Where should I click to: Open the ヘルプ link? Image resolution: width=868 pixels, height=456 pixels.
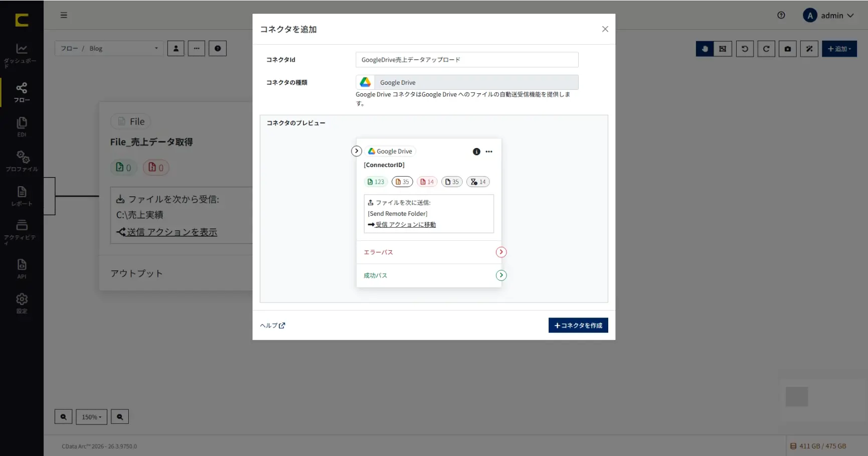pyautogui.click(x=272, y=326)
